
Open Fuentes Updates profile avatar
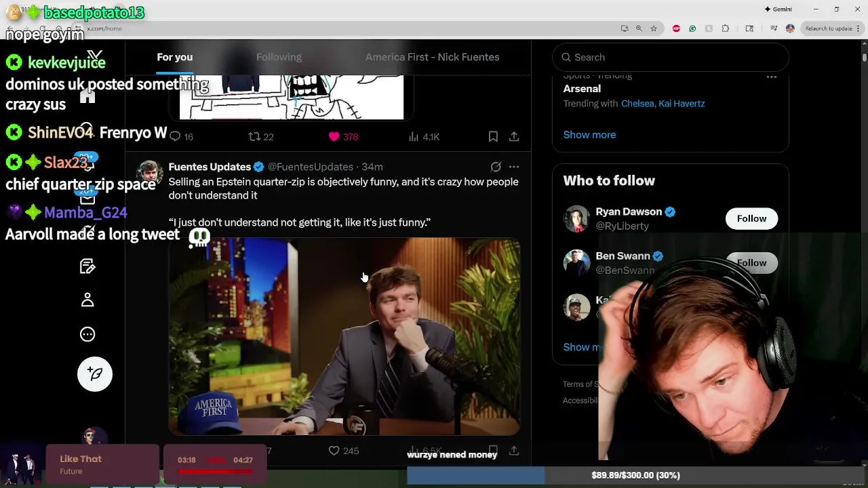[x=150, y=174]
